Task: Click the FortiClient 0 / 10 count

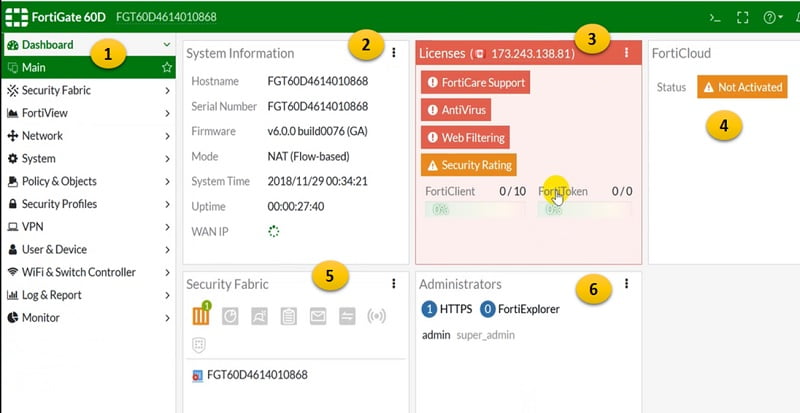Action: pos(512,191)
